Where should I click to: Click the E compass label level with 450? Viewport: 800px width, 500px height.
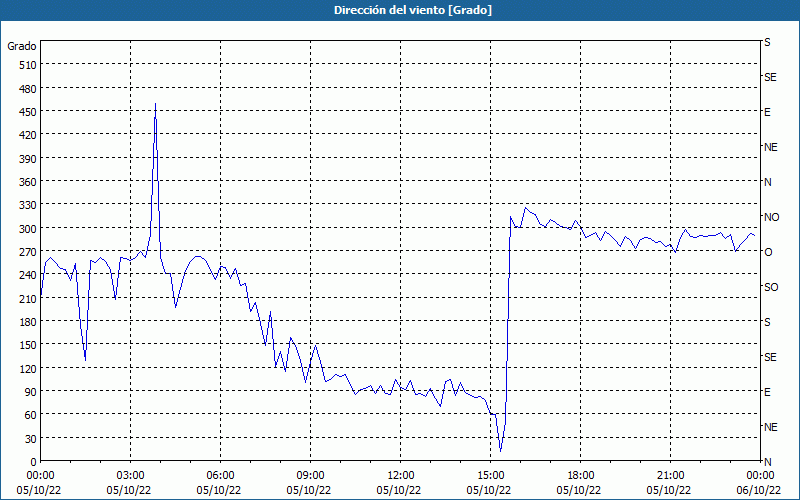click(x=767, y=112)
